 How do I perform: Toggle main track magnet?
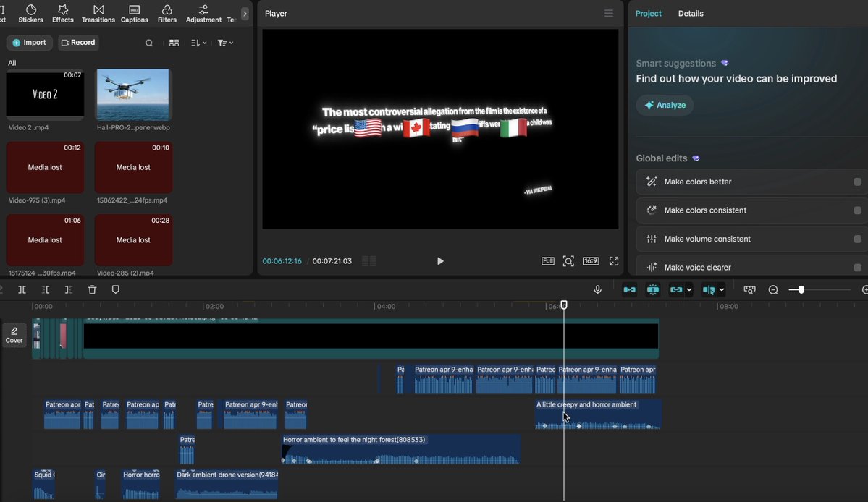(629, 290)
